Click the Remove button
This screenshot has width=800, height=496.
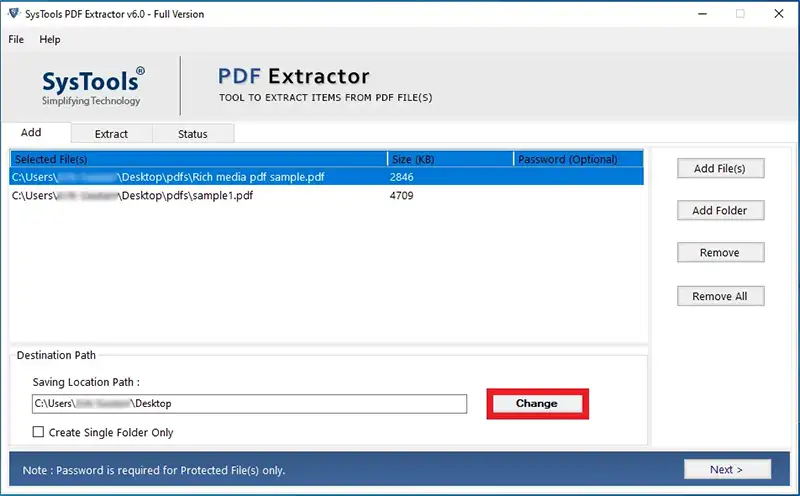pyautogui.click(x=720, y=253)
